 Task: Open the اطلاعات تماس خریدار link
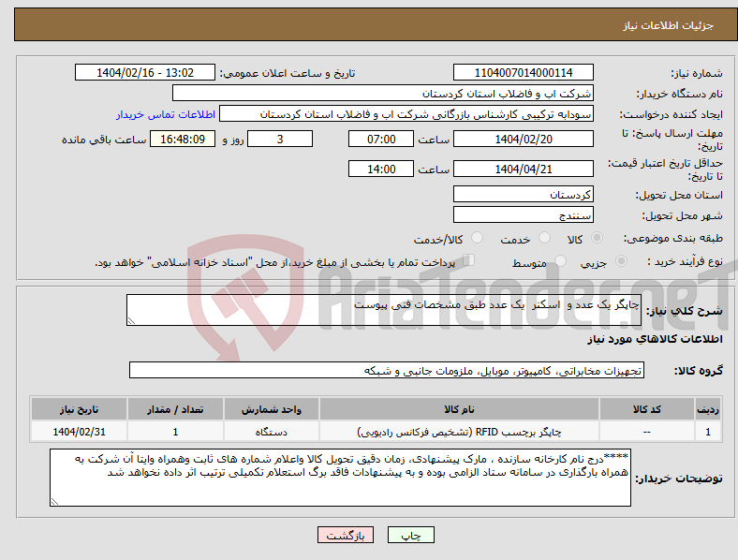[166, 114]
